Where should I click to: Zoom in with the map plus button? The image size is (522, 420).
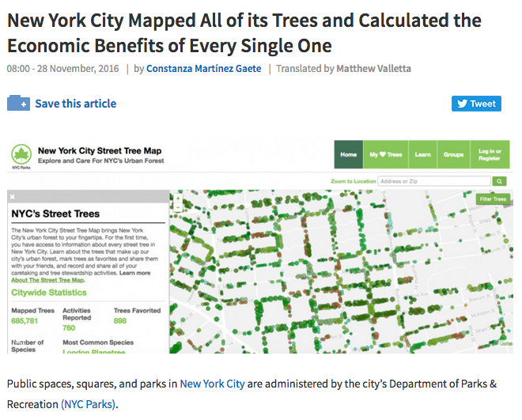pos(178,199)
